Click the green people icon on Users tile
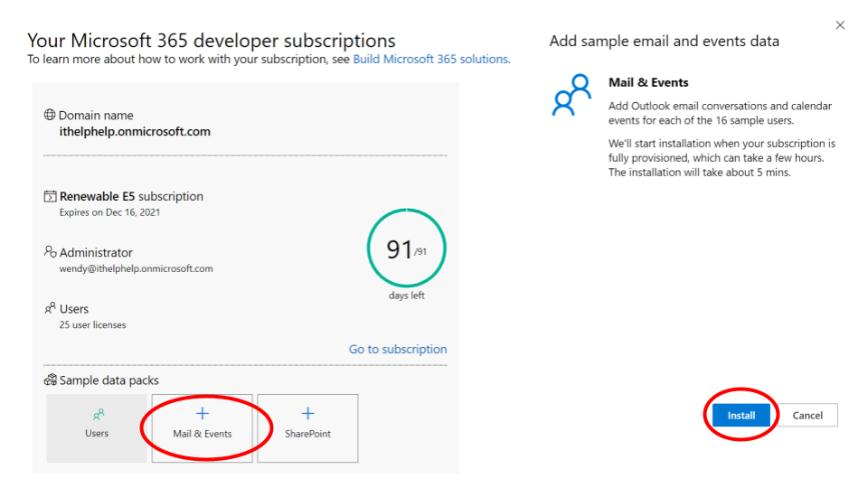Screen dimensions: 868x488 [x=98, y=415]
